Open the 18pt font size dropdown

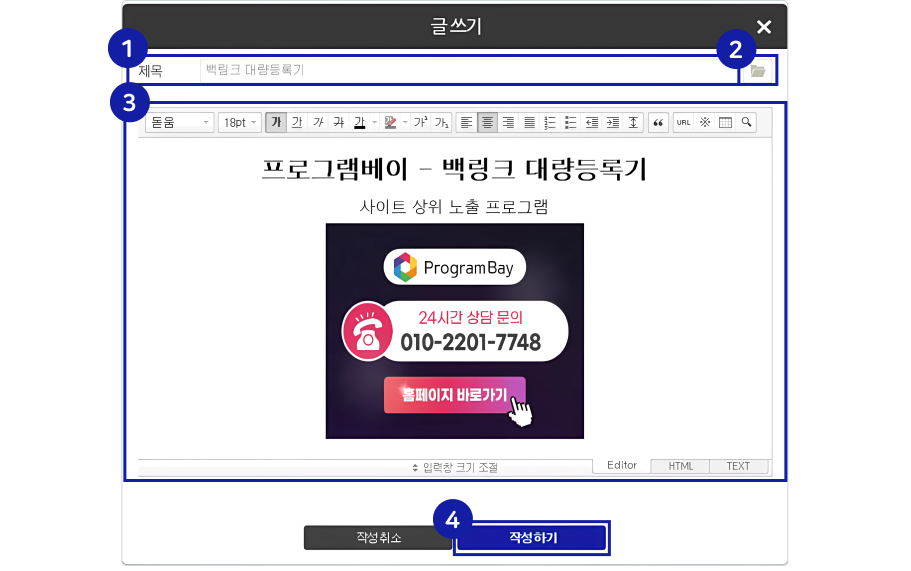(x=240, y=122)
